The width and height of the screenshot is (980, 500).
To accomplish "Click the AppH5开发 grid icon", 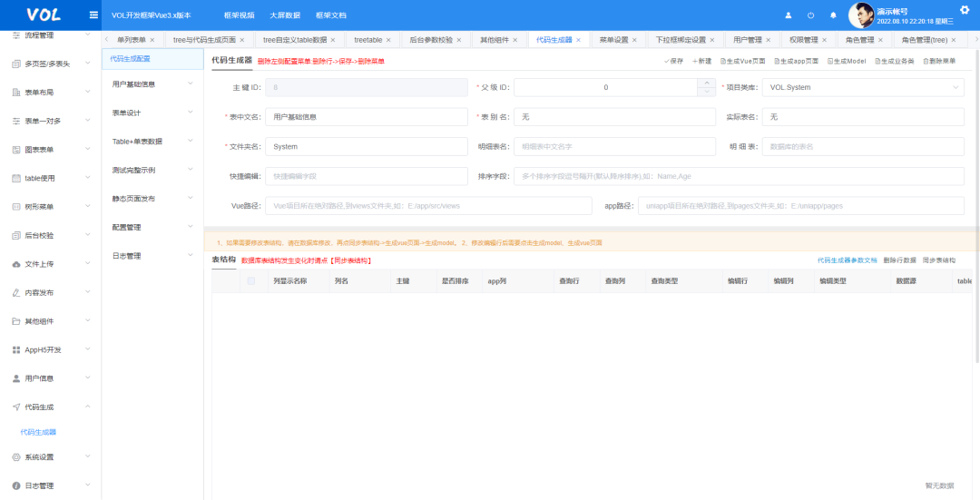I will [17, 350].
